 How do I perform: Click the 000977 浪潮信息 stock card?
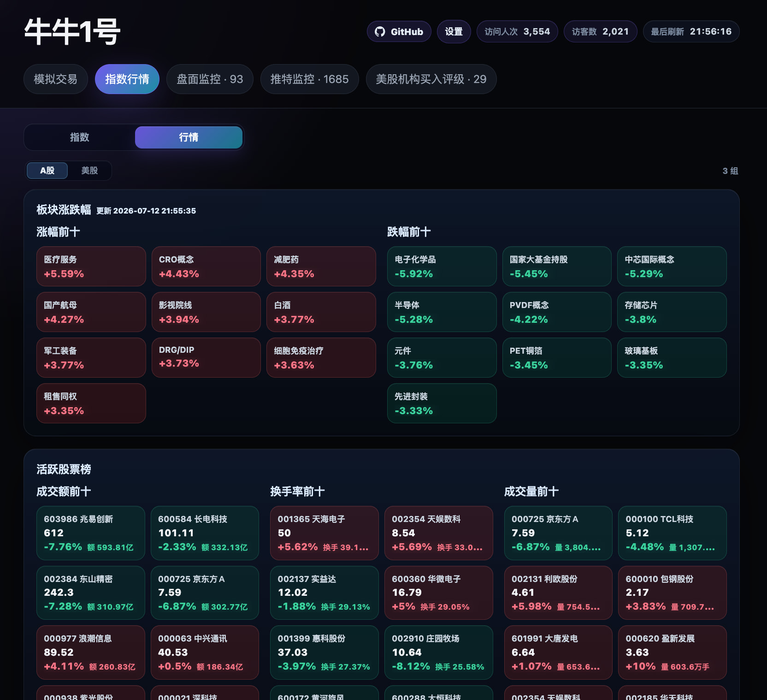(x=91, y=653)
